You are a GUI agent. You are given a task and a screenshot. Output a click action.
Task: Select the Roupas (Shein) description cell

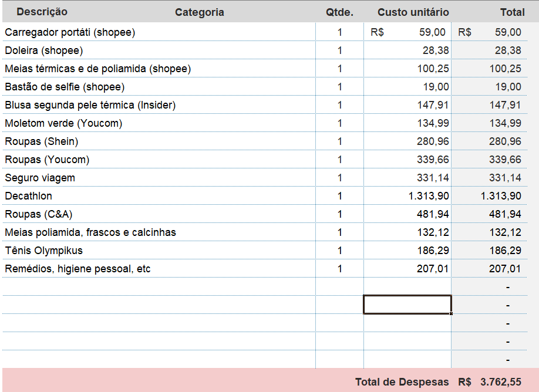point(42,141)
